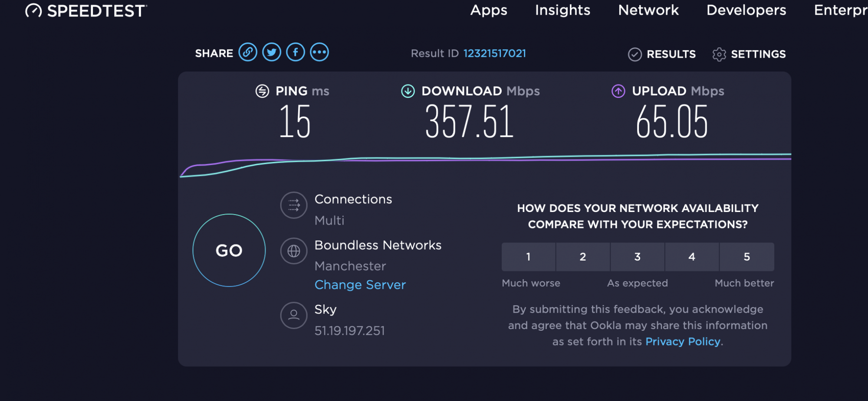Rate network availability 2
The width and height of the screenshot is (868, 401).
tap(583, 257)
